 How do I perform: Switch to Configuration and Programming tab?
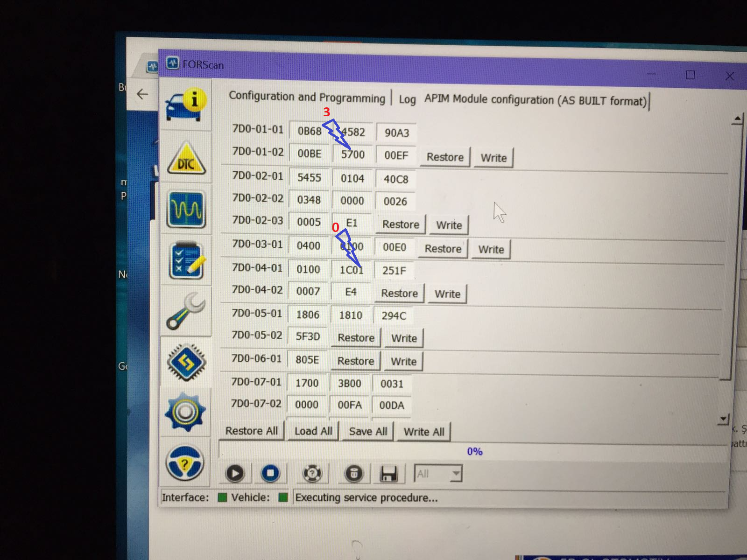[307, 97]
